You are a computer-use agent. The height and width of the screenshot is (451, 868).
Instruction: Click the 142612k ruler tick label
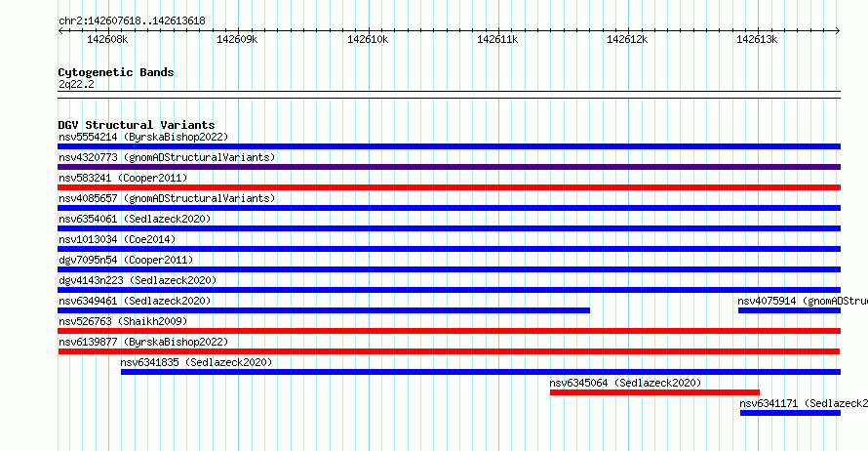pos(627,39)
